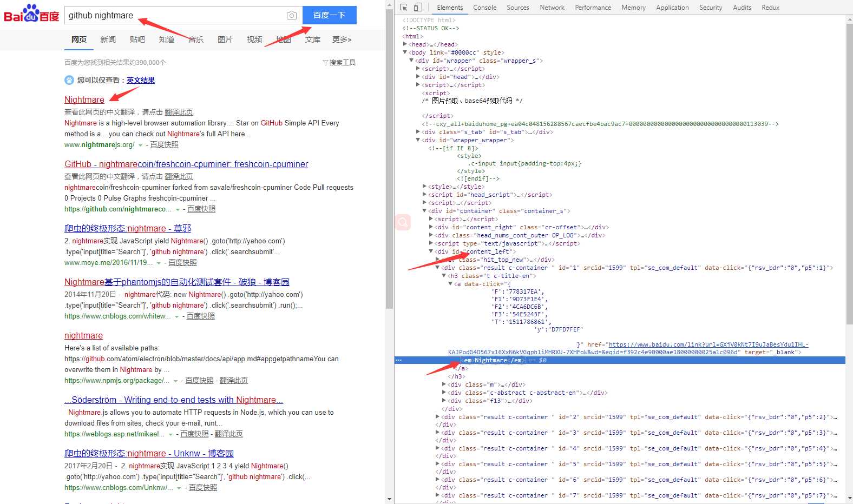Open dropdown arrow beside github.com/nightmareco URL
The height and width of the screenshot is (504, 853).
(x=178, y=209)
